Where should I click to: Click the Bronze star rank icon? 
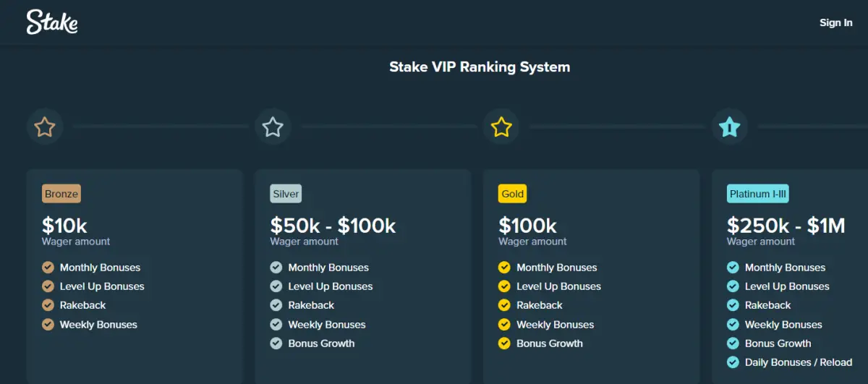tap(45, 127)
